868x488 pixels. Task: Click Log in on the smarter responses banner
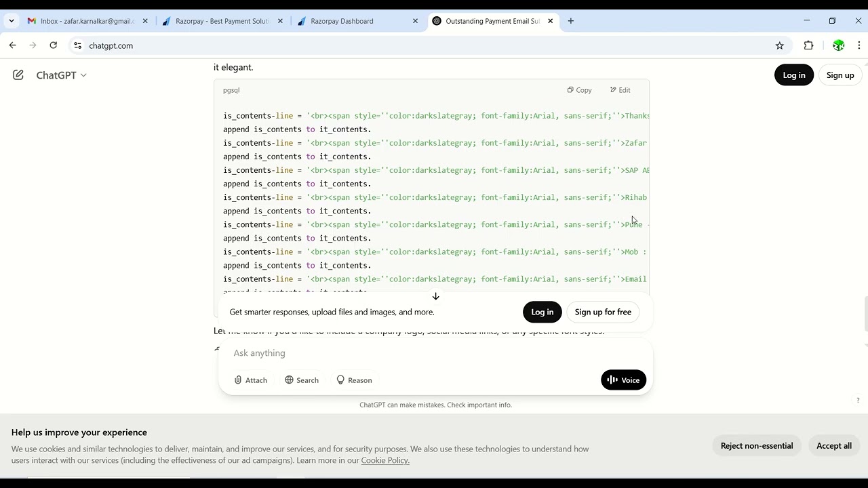pos(542,312)
